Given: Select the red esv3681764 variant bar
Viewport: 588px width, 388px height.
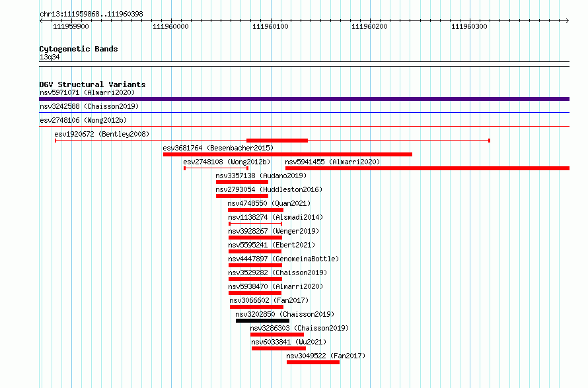Looking at the screenshot, I should point(287,154).
